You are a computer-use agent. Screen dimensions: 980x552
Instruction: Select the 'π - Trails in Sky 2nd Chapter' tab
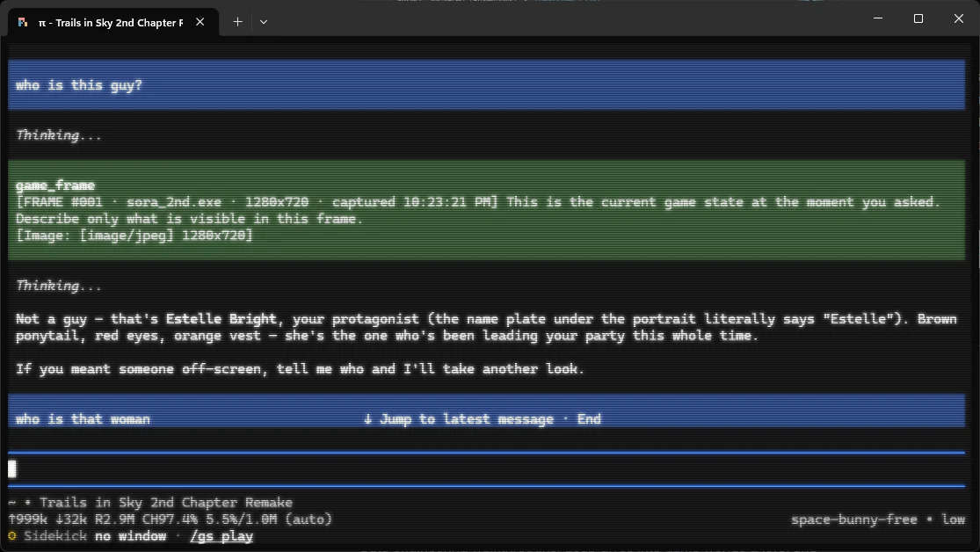pos(113,22)
